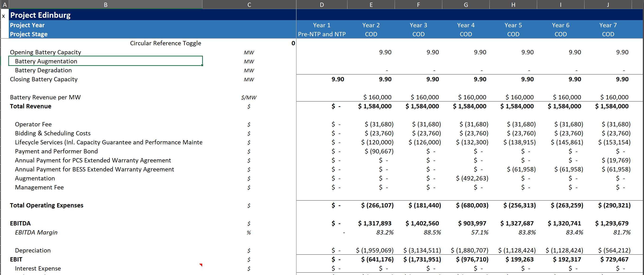The image size is (644, 275).
Task: Select the Battery Revenue per MW unit cell
Action: [249, 97]
